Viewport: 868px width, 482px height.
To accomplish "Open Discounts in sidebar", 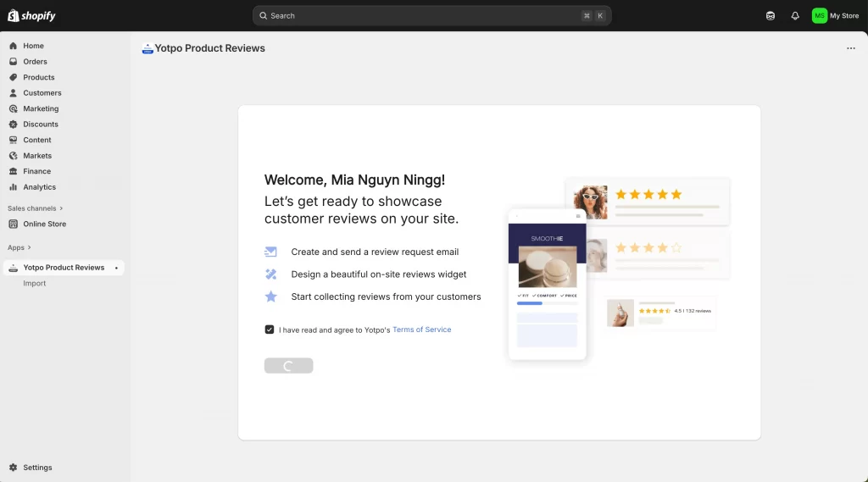I will (41, 125).
